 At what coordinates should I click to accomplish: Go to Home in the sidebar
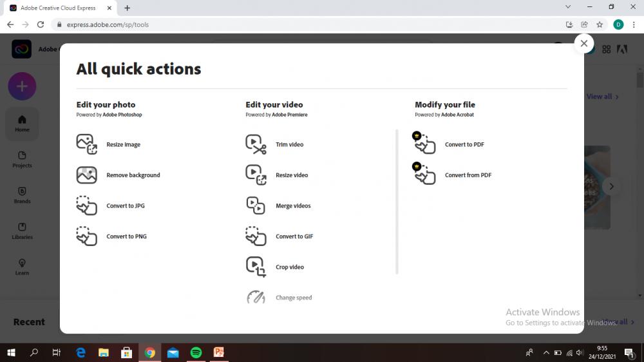pos(22,124)
